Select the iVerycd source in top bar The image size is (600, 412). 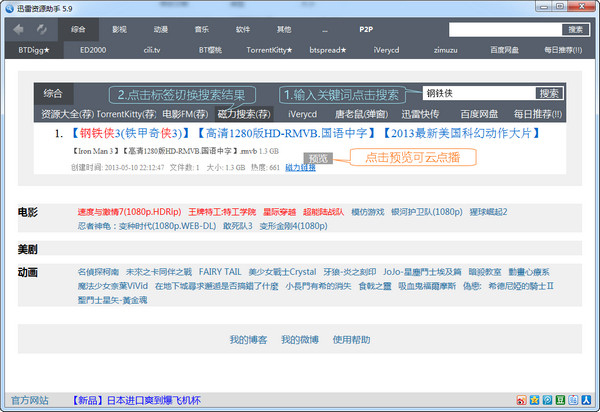point(386,50)
